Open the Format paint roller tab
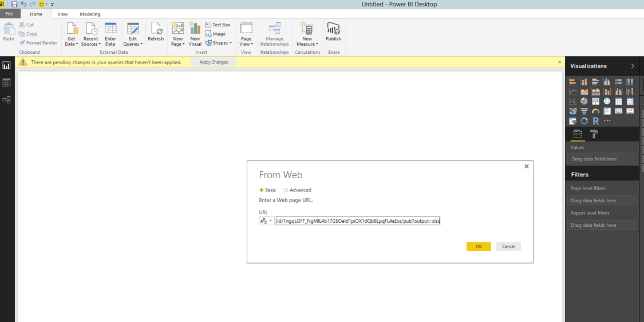Screen dimensions: 644x322 point(594,133)
